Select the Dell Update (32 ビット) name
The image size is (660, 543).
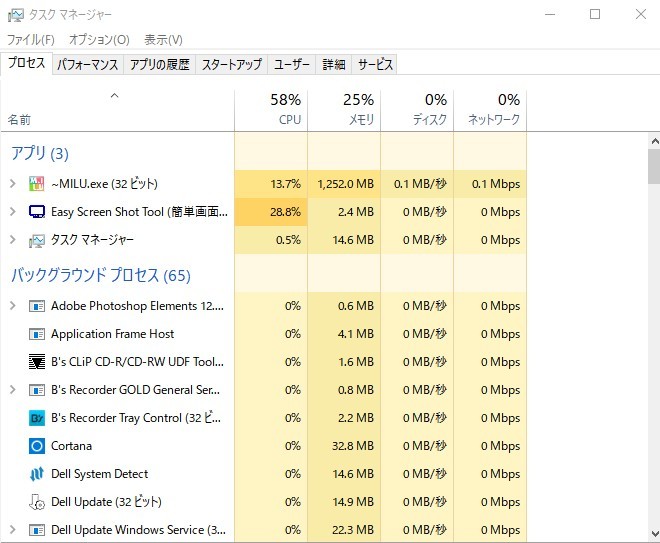click(x=106, y=502)
